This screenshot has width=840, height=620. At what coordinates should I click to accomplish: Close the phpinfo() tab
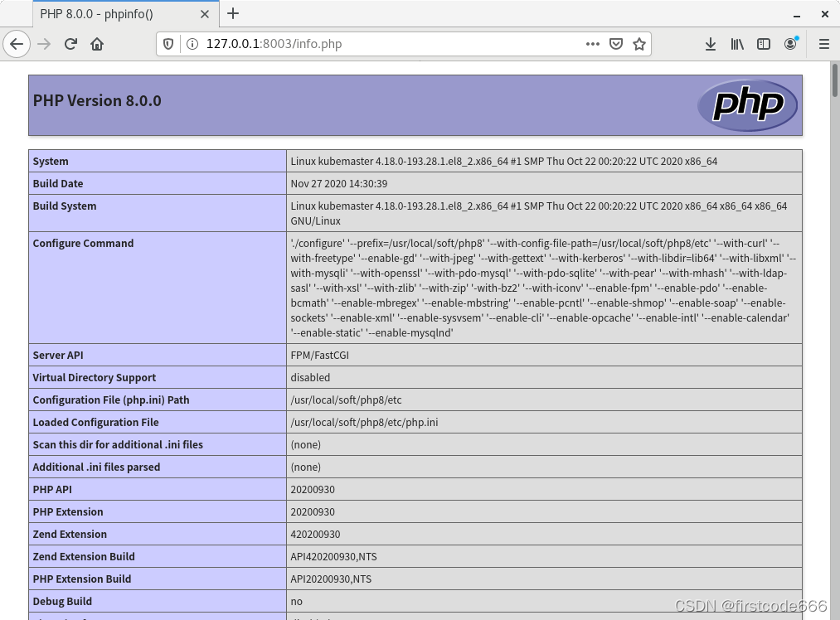205,14
